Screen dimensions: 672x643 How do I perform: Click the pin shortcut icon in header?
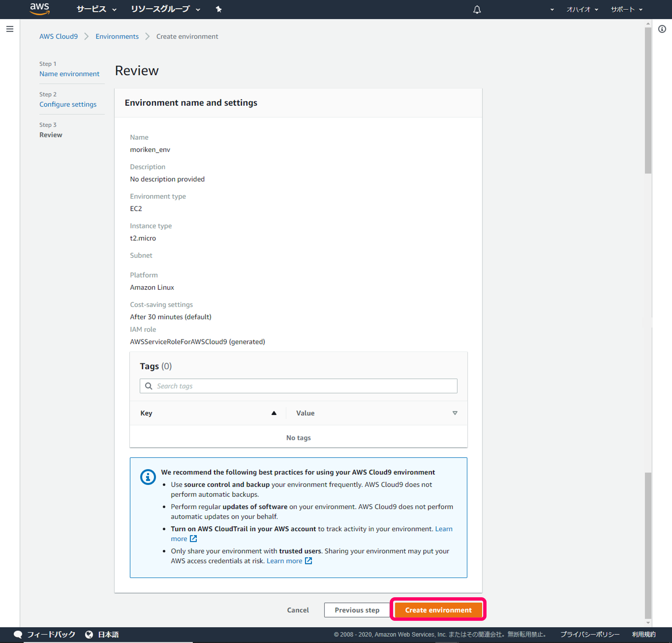click(x=218, y=9)
